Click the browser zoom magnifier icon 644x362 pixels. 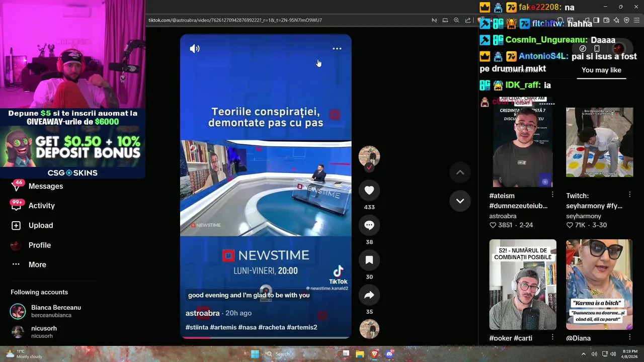[x=456, y=20]
